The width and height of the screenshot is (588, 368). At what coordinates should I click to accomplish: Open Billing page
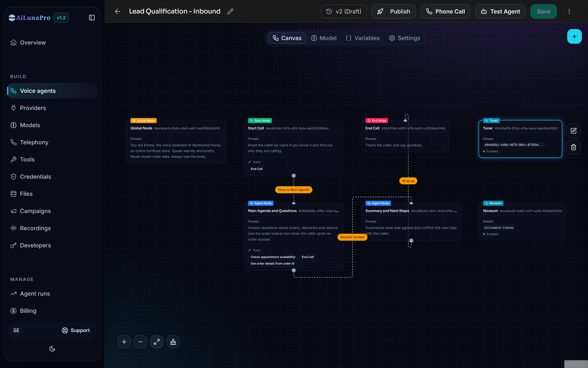(x=52, y=311)
